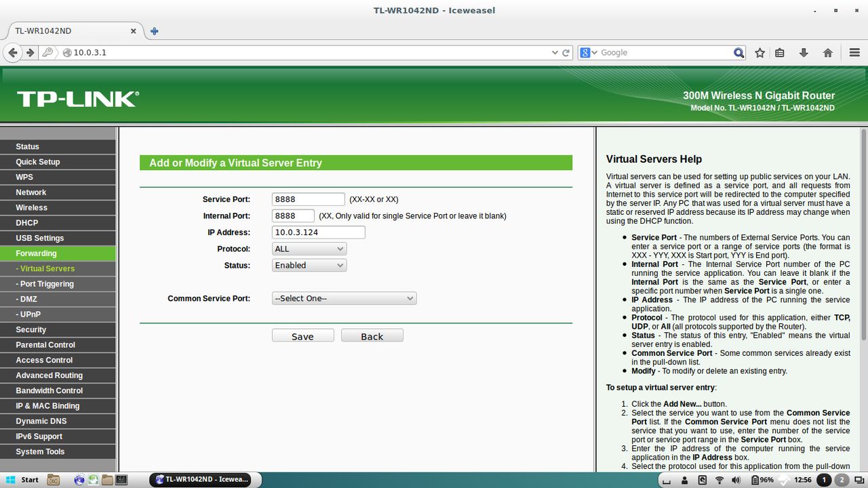Open the IP & MAC Binding menu item
The width and height of the screenshot is (868, 488).
point(58,406)
